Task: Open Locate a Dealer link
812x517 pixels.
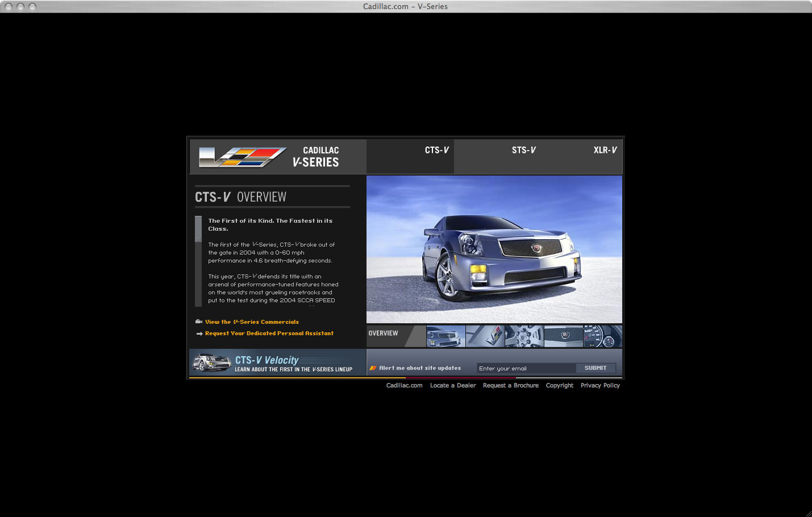Action: 453,385
